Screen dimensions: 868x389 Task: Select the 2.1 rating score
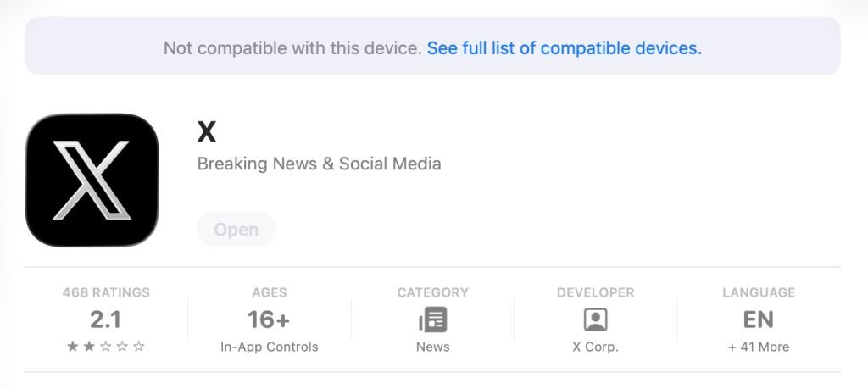106,320
